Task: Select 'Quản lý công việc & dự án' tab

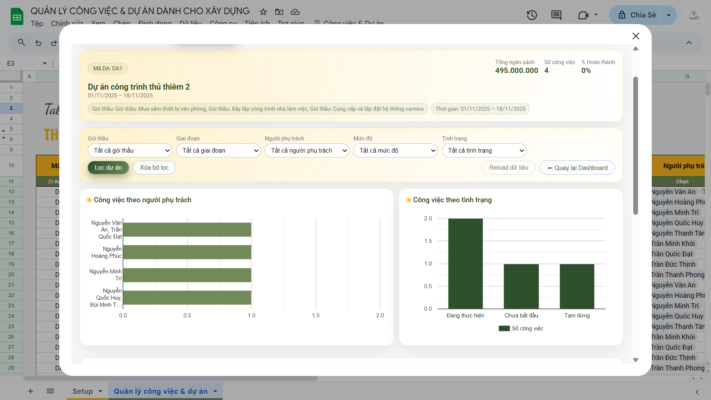Action: click(161, 390)
